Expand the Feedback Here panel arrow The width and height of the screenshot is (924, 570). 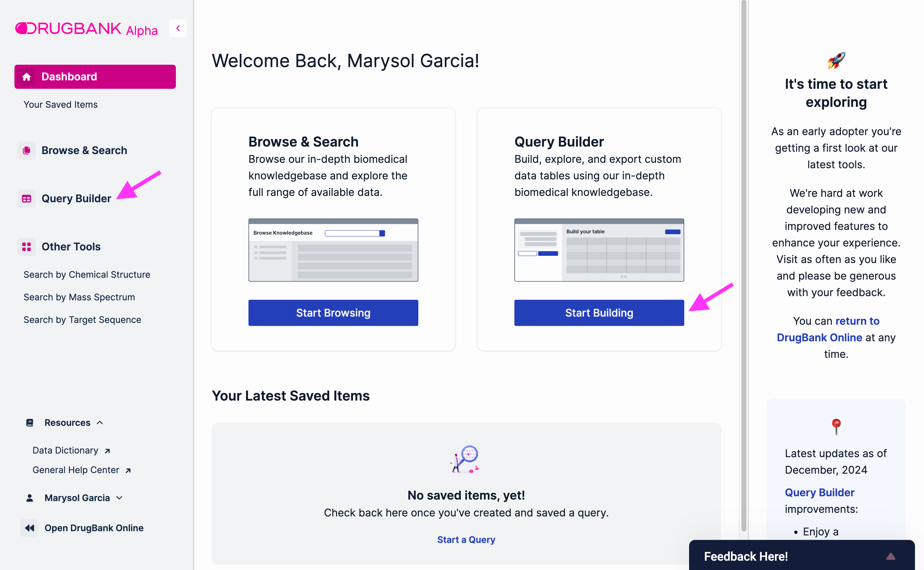point(891,556)
